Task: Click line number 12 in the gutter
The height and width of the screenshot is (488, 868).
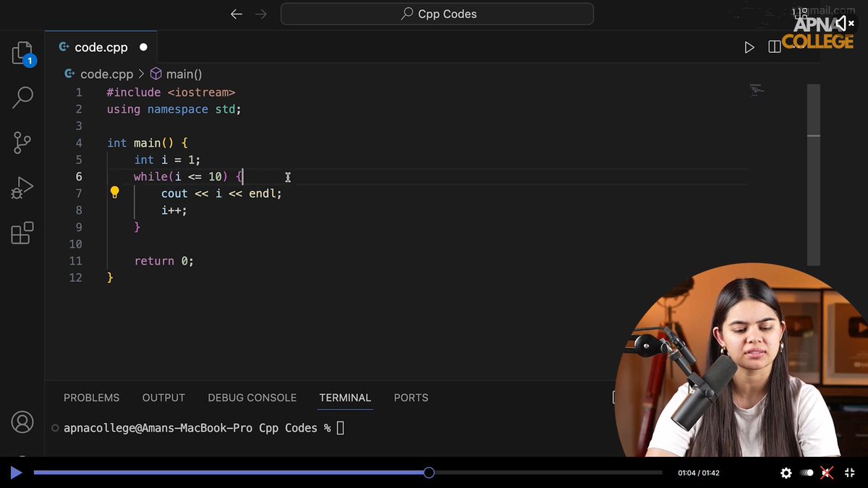Action: (75, 278)
